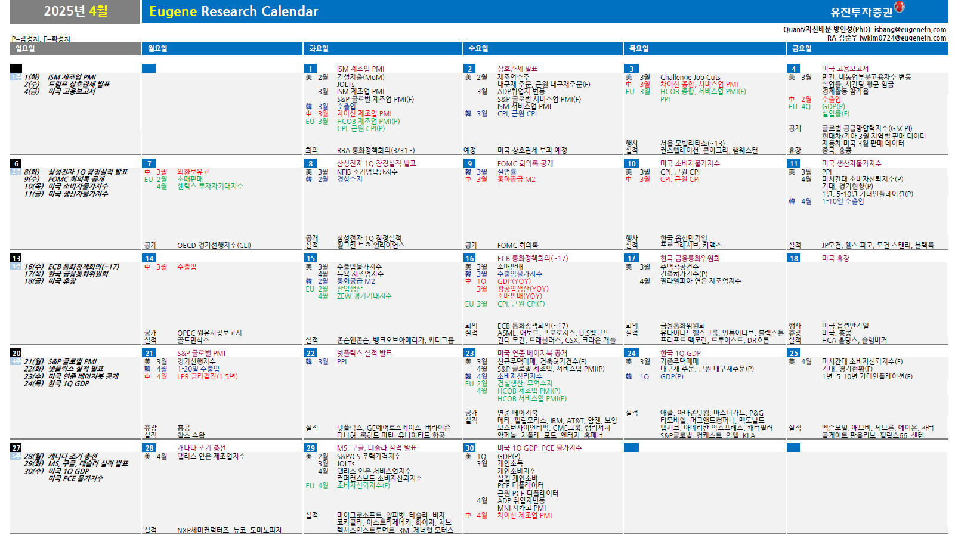Image resolution: width=955 pixels, height=560 pixels.
Task: Click the red Eugene Investment logo ball
Action: [899, 7]
